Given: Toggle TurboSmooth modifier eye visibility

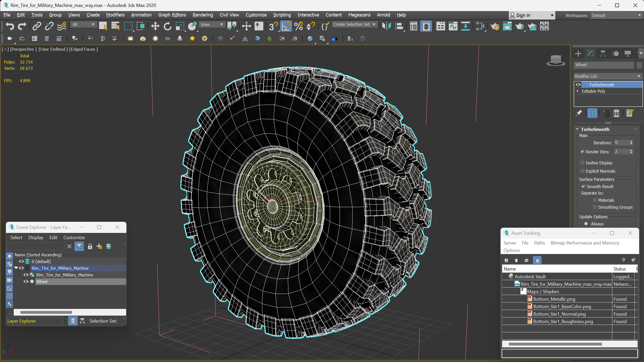Looking at the screenshot, I should pos(578,85).
